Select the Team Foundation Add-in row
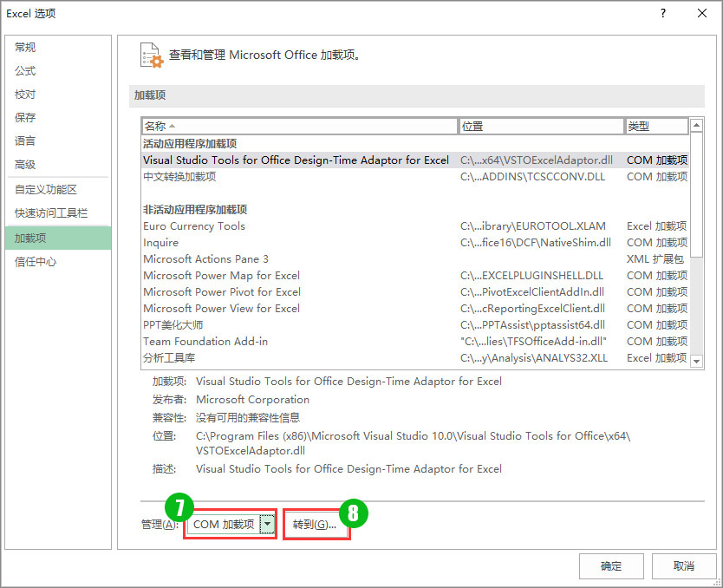 click(x=415, y=342)
